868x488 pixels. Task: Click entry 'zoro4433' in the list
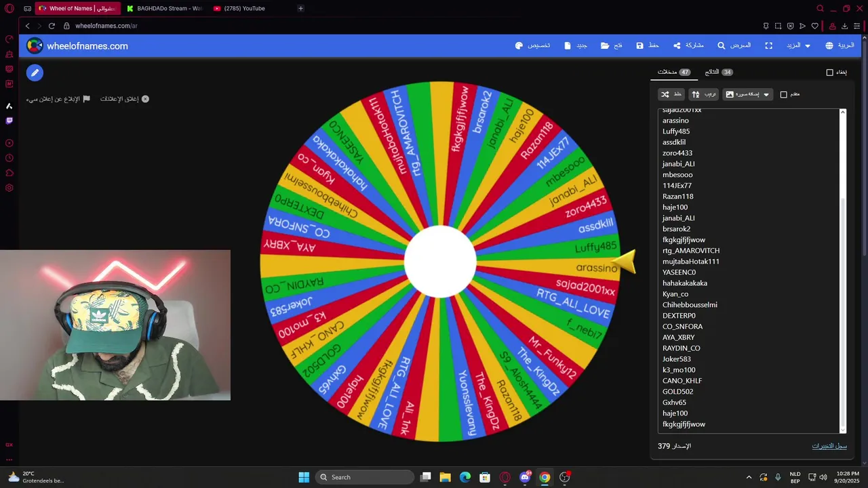point(677,153)
